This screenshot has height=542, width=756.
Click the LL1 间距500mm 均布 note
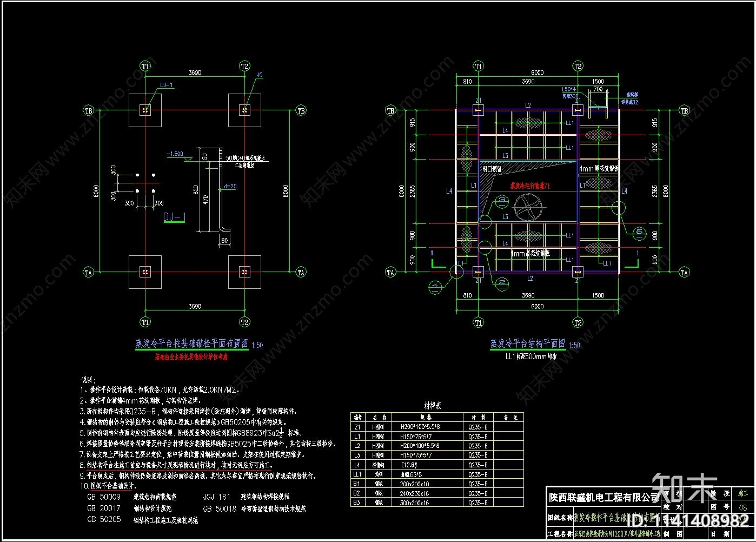click(x=530, y=356)
